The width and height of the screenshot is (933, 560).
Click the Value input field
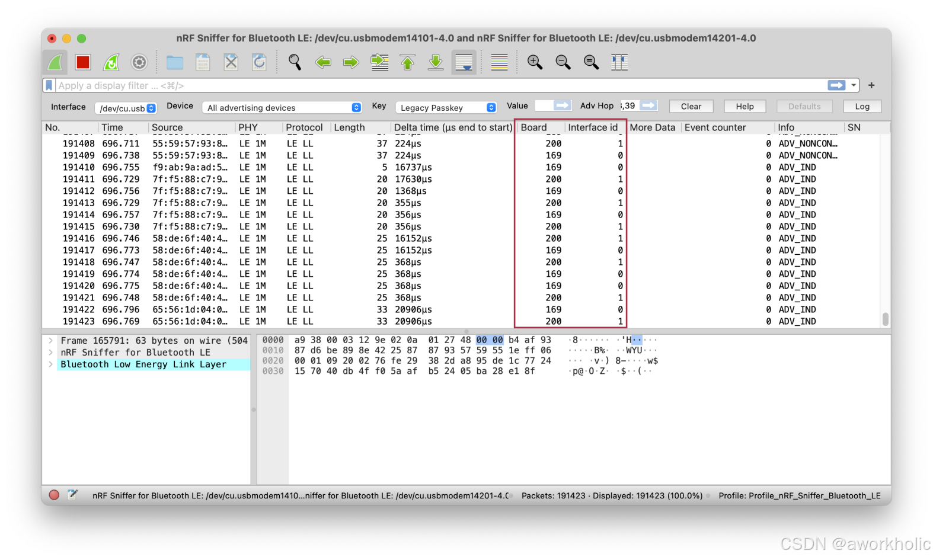(x=544, y=105)
